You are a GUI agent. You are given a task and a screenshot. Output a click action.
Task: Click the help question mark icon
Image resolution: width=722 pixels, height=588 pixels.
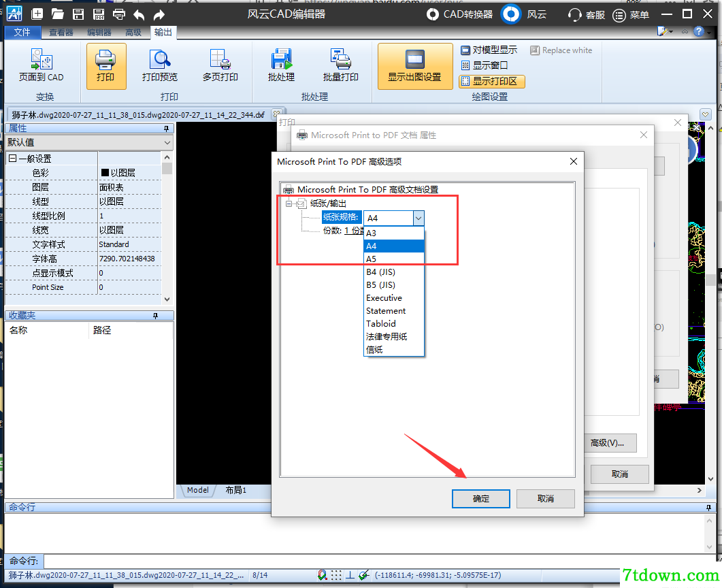(699, 31)
